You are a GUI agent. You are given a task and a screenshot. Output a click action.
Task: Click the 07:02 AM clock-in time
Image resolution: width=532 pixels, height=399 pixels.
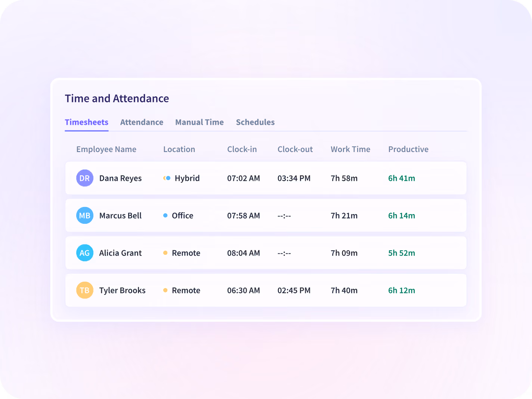[244, 178]
